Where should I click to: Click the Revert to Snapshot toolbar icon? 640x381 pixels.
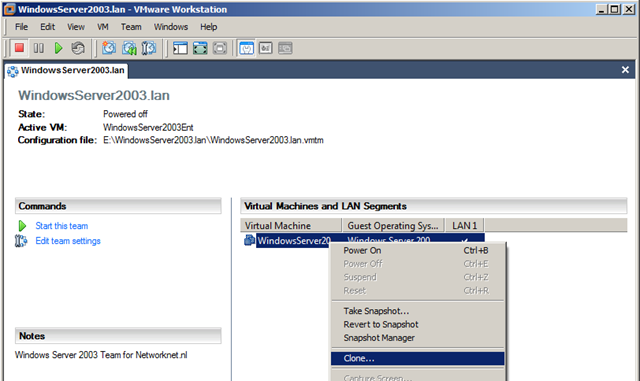tap(129, 48)
